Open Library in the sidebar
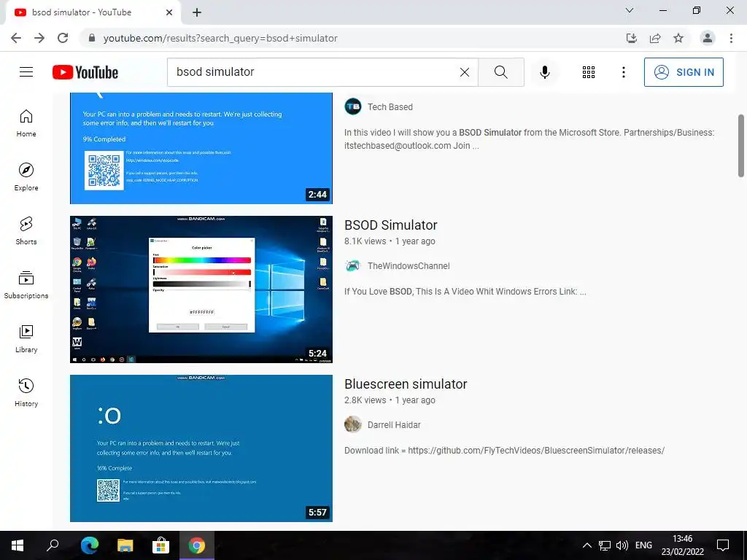 point(26,338)
